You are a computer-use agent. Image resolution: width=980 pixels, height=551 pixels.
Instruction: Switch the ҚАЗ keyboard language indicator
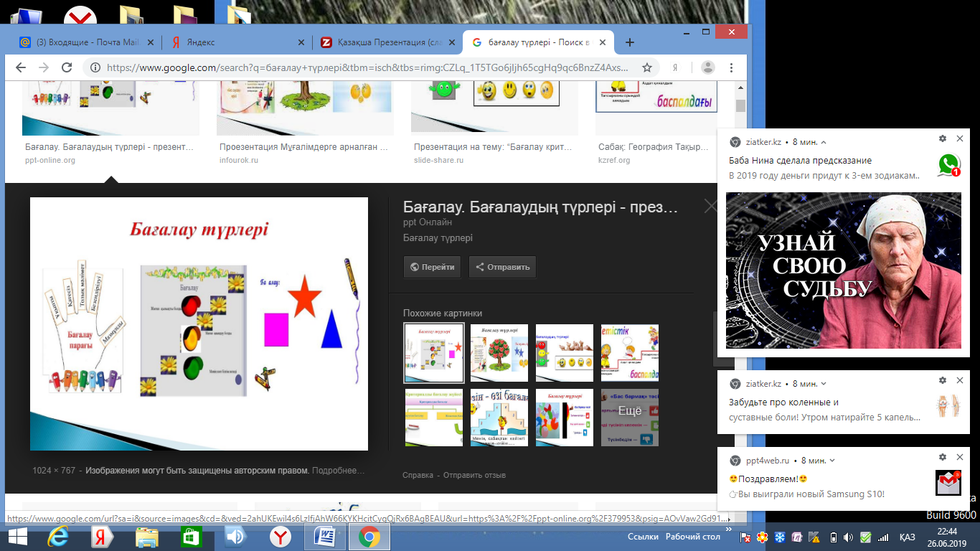[908, 537]
